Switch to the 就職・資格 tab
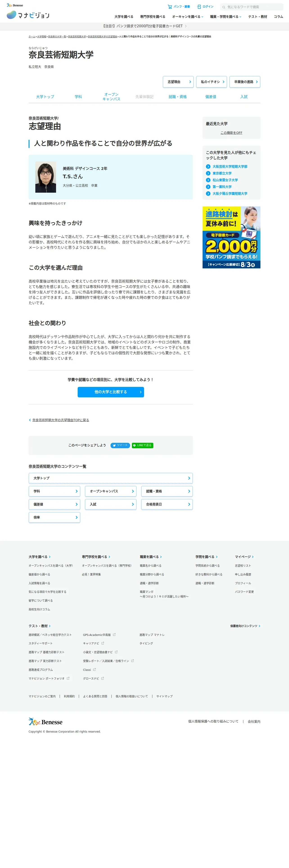Viewport: 289px width, 868px height. (x=178, y=97)
